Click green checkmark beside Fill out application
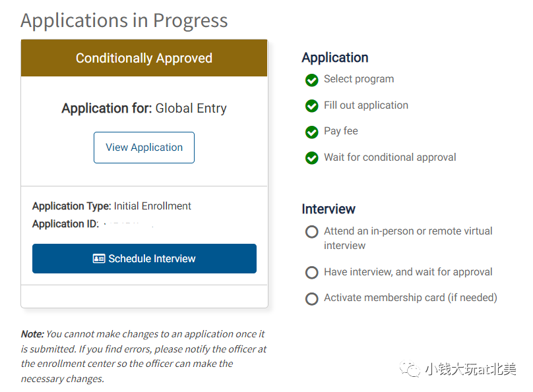Viewport: 533px width, 392px height. pos(312,106)
